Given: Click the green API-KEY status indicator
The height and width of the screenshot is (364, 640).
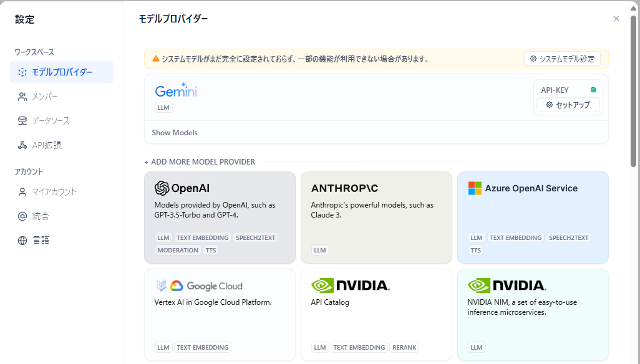Looking at the screenshot, I should 593,90.
